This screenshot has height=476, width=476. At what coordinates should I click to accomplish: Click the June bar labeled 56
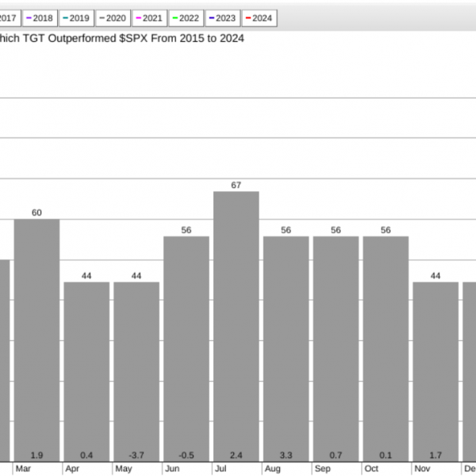coord(186,349)
